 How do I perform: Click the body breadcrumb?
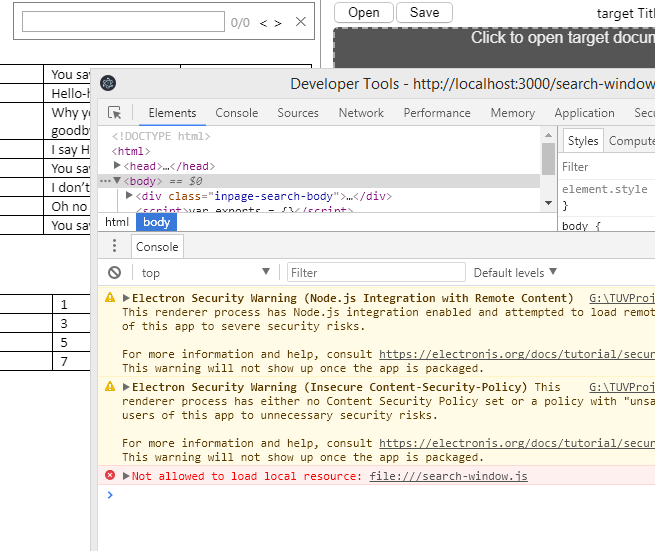click(157, 222)
